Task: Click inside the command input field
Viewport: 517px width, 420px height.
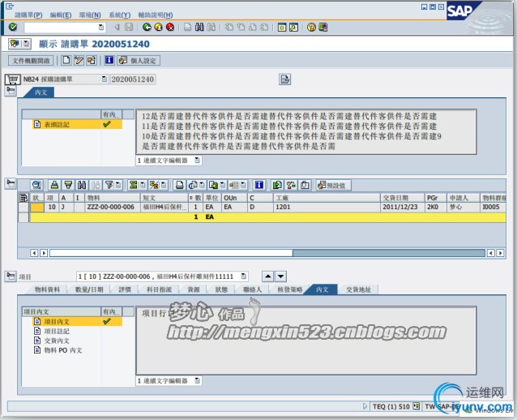Action: tap(62, 27)
